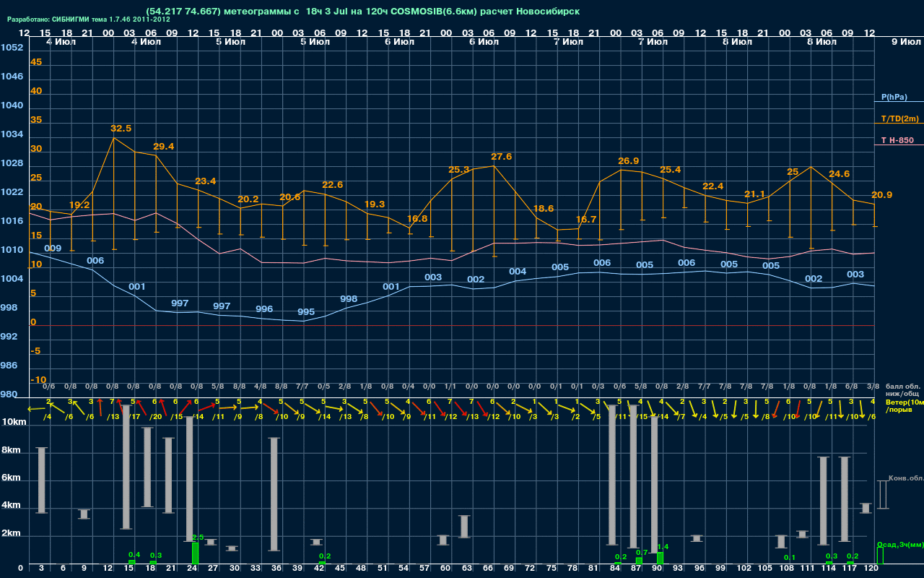The width and height of the screenshot is (924, 578).
Task: Click the 004 pressure label
Action: (x=518, y=272)
